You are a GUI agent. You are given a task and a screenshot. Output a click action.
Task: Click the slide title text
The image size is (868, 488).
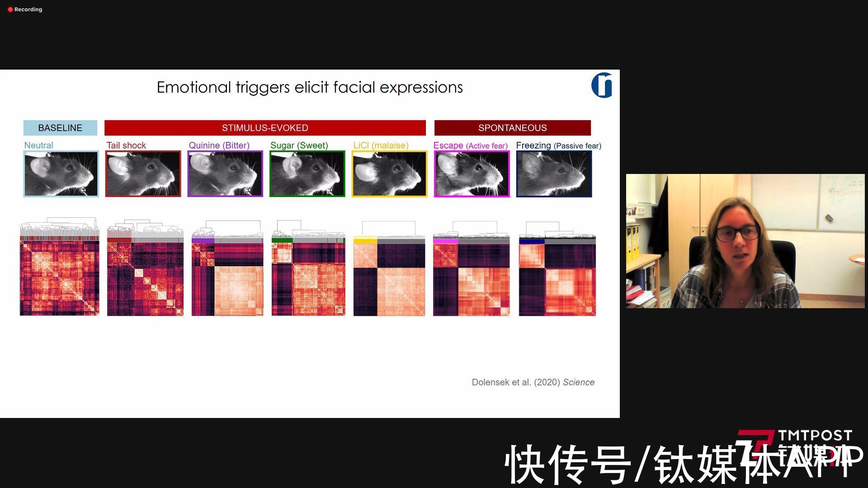[310, 87]
